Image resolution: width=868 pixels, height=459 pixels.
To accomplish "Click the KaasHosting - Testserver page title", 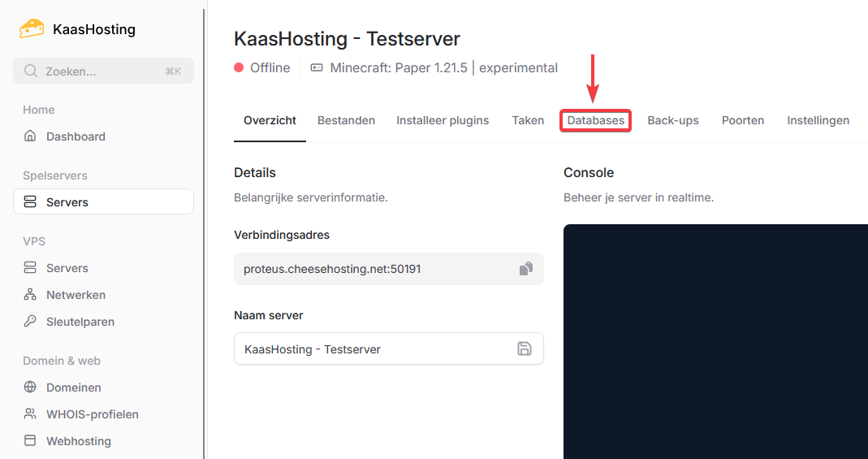I will pyautogui.click(x=347, y=39).
